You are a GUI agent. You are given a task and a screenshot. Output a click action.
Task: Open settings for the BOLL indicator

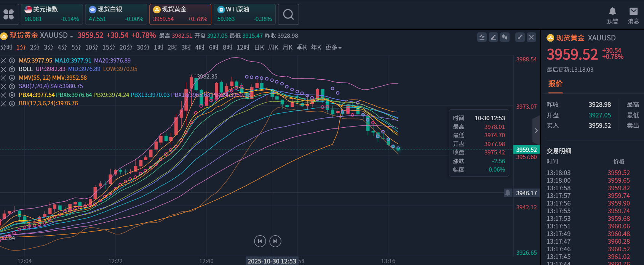click(x=12, y=69)
